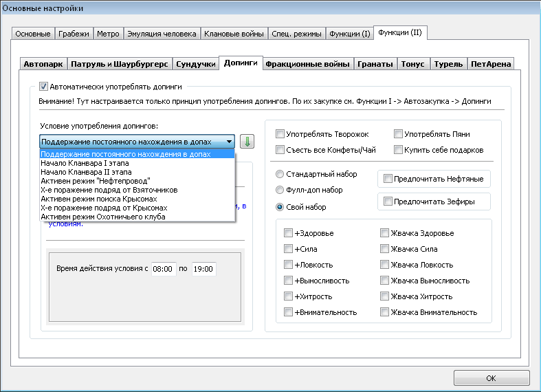The height and width of the screenshot is (392, 541).
Task: Choose "Активен режим Нефтепровод" list option
Action: tap(137, 181)
